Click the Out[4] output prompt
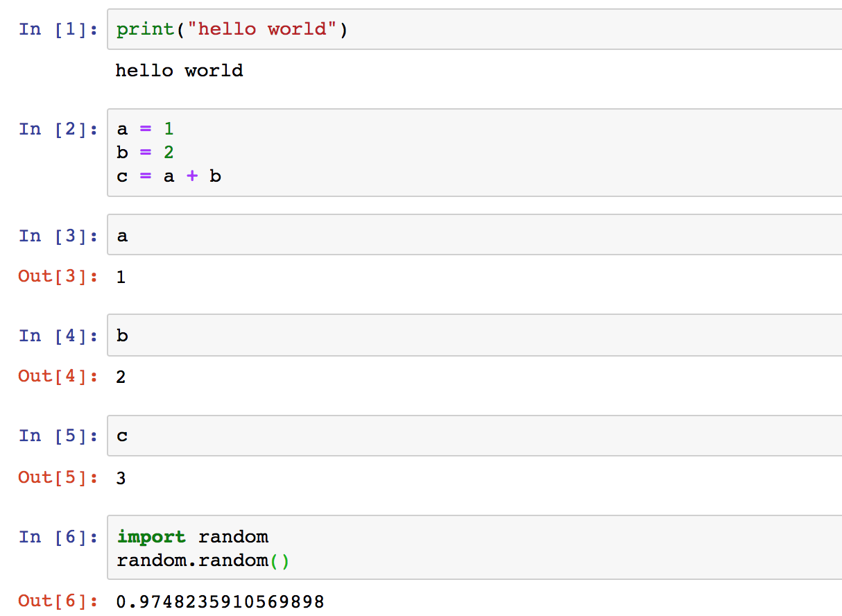The image size is (842, 616). coord(58,376)
